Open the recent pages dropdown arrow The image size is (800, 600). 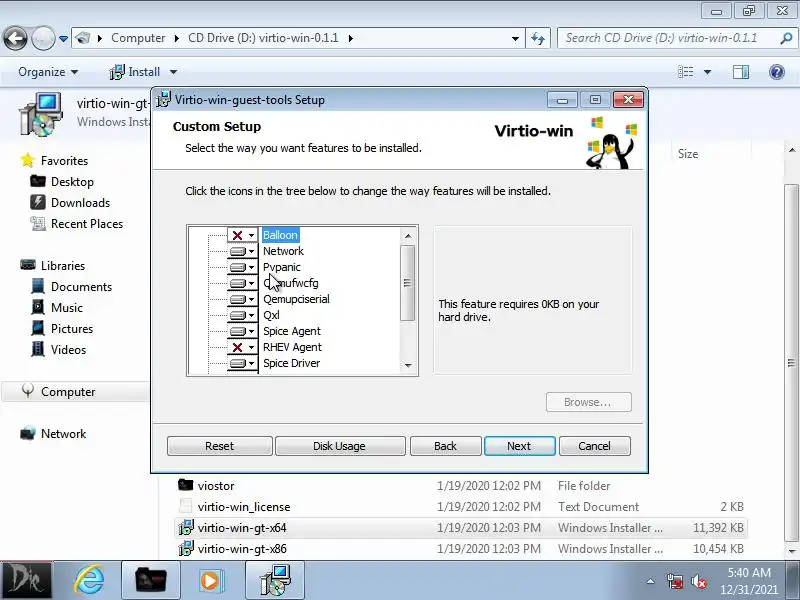point(63,38)
